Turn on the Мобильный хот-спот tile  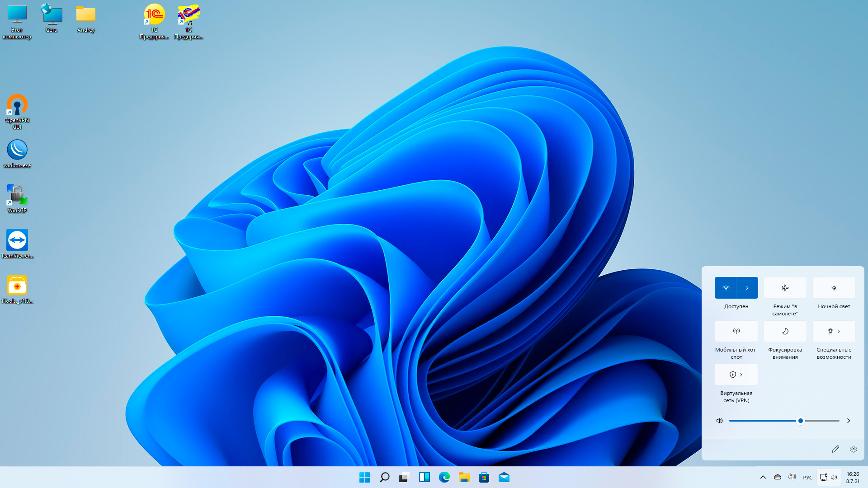tap(736, 331)
